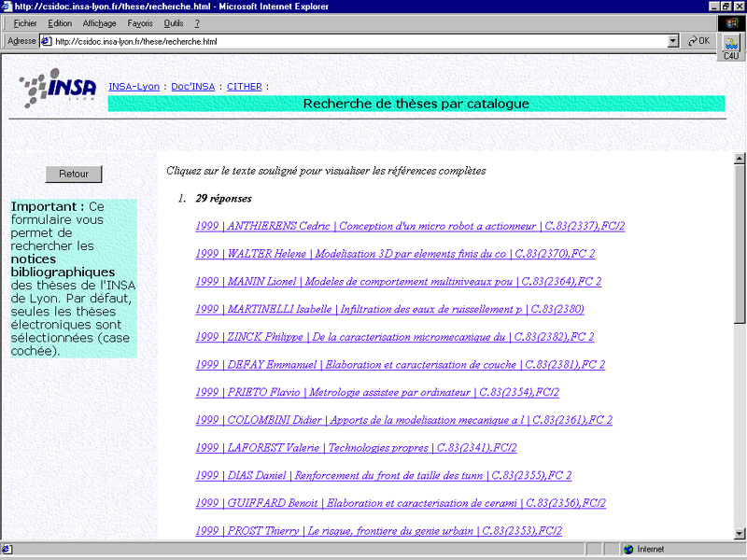Click the '29 réponses' heading text

[x=223, y=199]
